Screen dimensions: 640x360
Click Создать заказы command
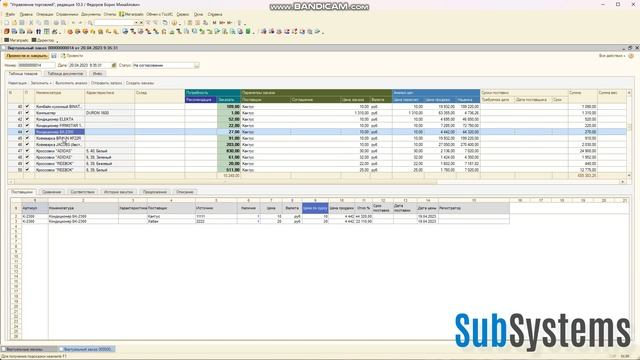click(x=140, y=83)
